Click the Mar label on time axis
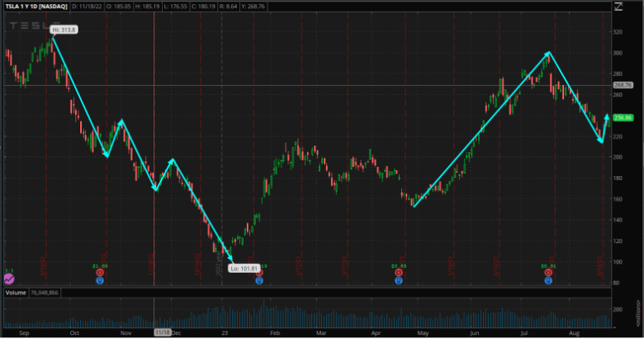This screenshot has height=339, width=644. [x=321, y=333]
